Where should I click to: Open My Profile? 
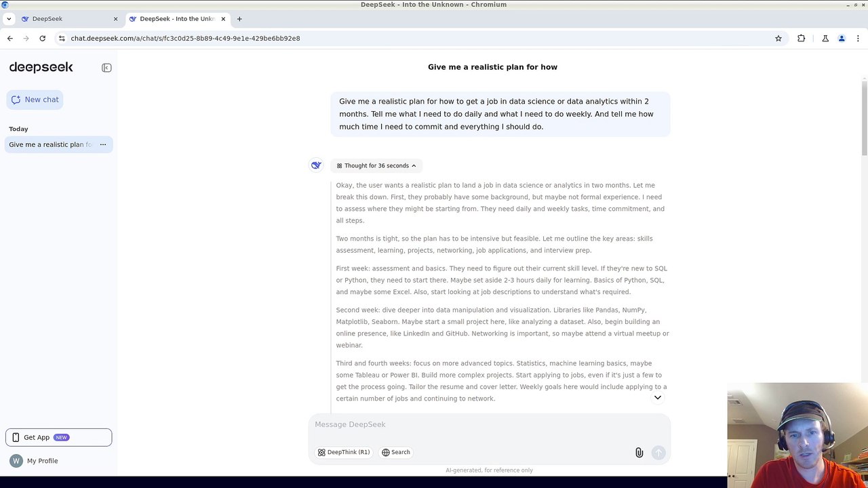[43, 461]
